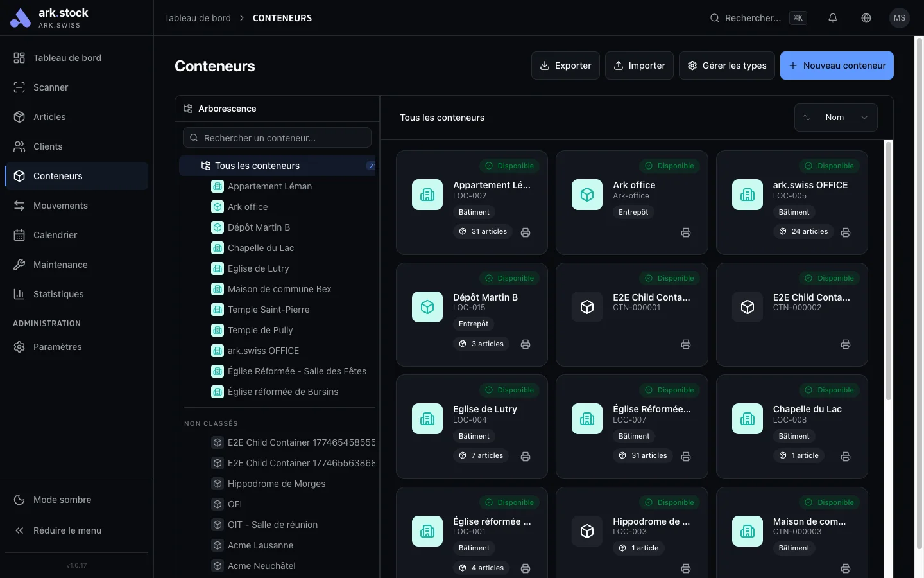Select Temple Saint-Pierre in the tree
Image resolution: width=924 pixels, height=578 pixels.
pos(268,310)
